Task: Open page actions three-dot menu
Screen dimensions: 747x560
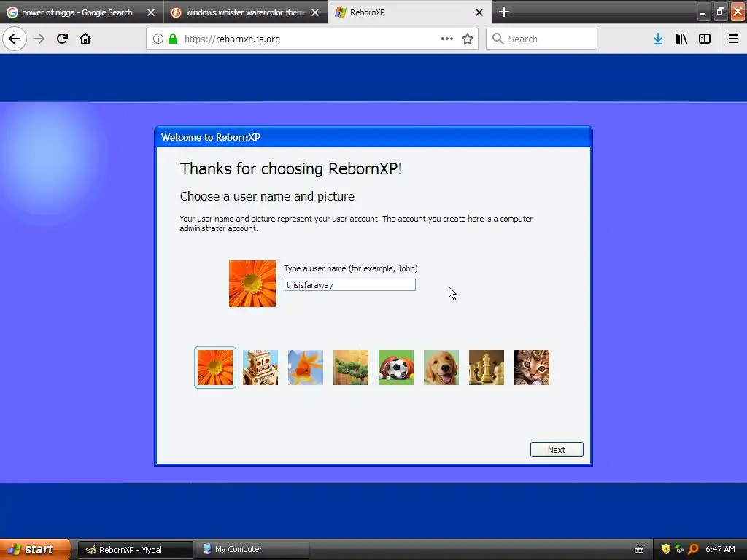Action: [447, 39]
